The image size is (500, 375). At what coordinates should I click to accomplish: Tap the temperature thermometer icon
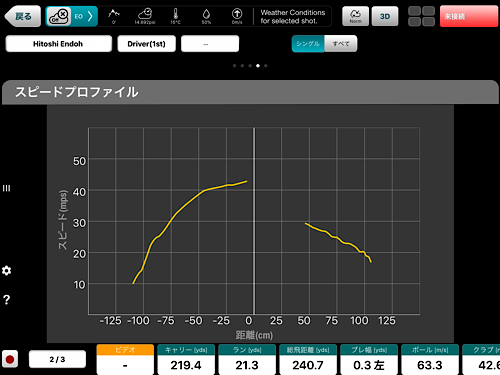pyautogui.click(x=175, y=15)
